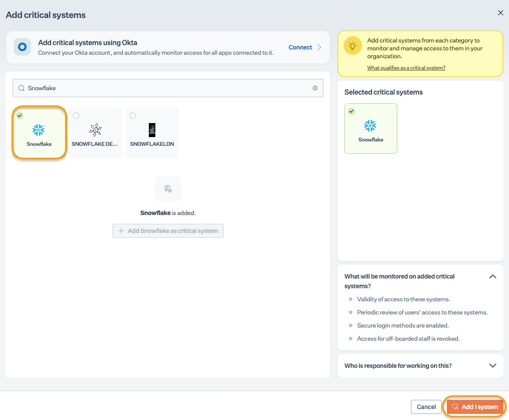Viewport: 509px width, 420px height.
Task: Click Connect to link Okta account
Action: (x=300, y=47)
